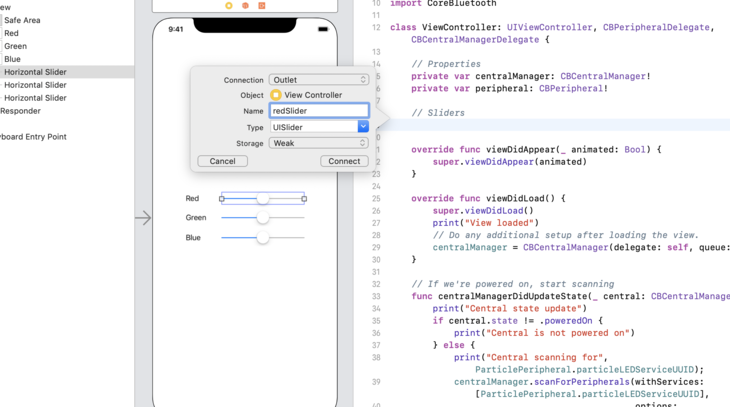Click the 'private var centralManager' code line

(531, 76)
